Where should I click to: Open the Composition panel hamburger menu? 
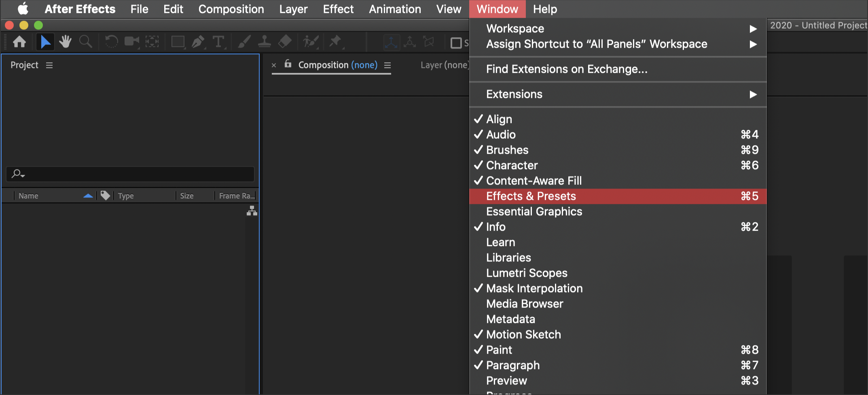coord(387,65)
